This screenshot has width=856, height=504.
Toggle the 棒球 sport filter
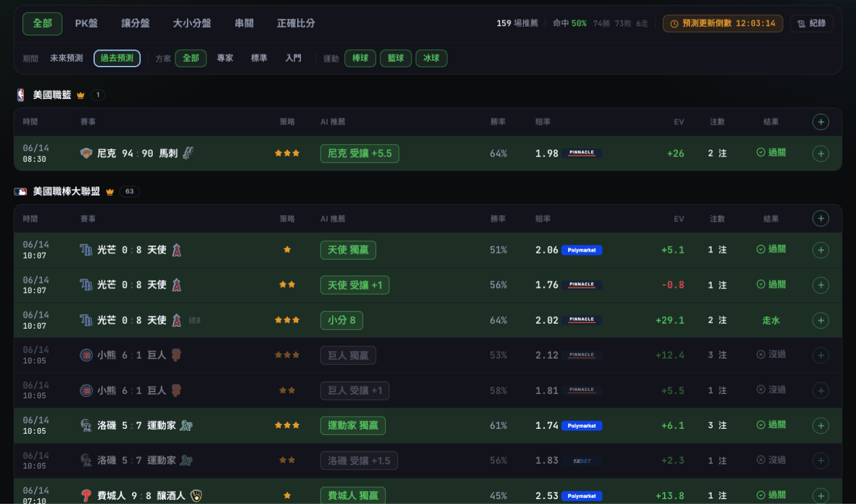[x=360, y=59]
